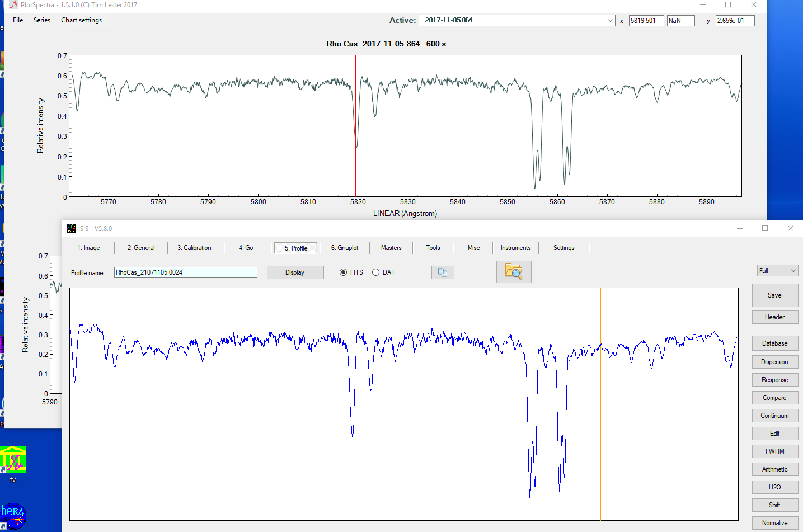Click the Continuum button
803x532 pixels.
(774, 416)
